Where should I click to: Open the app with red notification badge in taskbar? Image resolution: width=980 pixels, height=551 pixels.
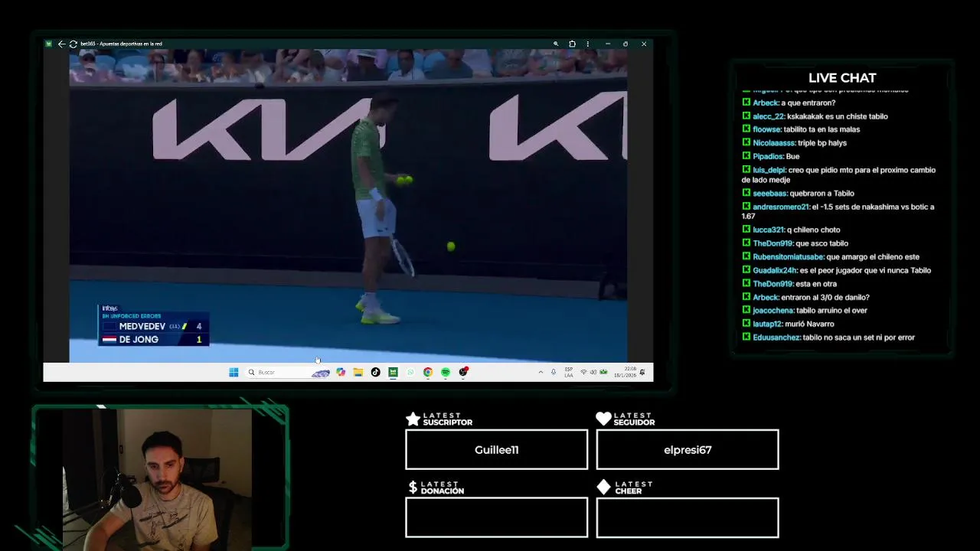click(x=463, y=372)
